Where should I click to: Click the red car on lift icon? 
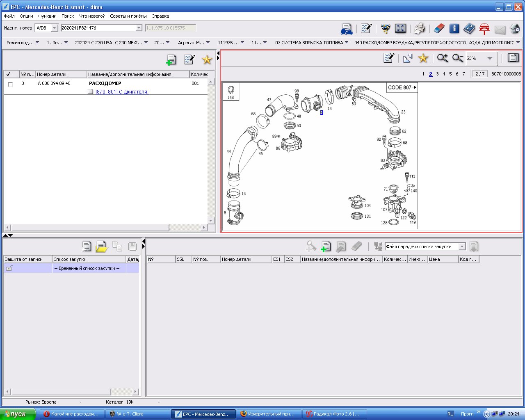point(484,29)
